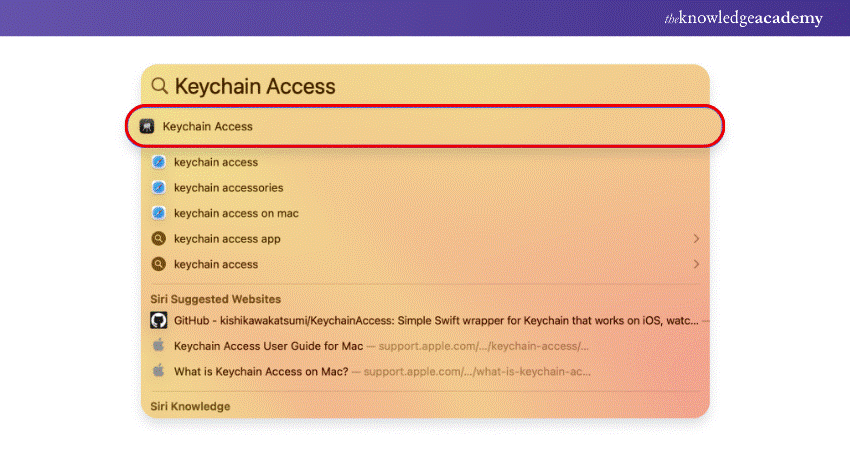Click search icon beside "keychain access app"

pos(158,239)
